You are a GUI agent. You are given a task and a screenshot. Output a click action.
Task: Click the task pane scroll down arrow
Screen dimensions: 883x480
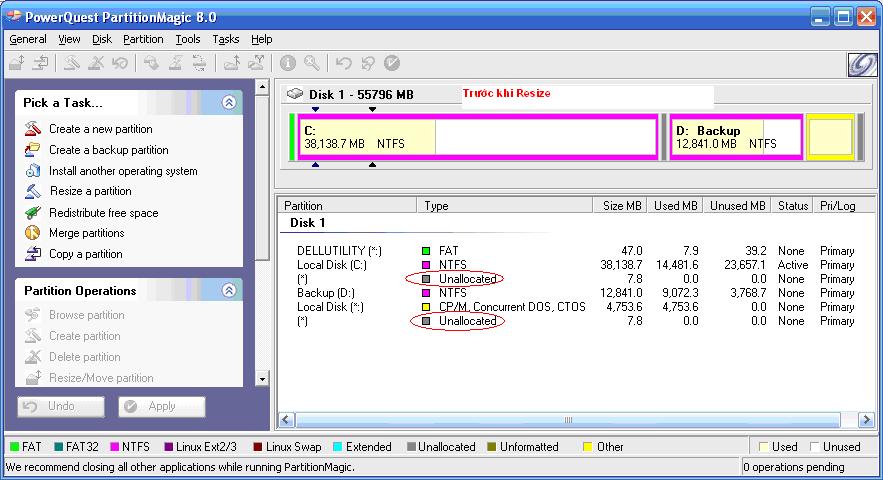pyautogui.click(x=263, y=379)
